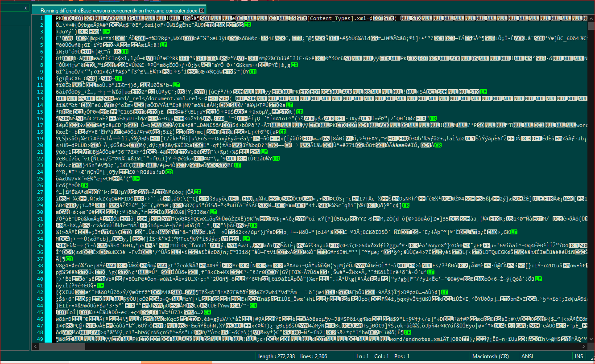The height and width of the screenshot is (364, 595).
Task: Click line number 1 in the margin
Action: pos(41,18)
